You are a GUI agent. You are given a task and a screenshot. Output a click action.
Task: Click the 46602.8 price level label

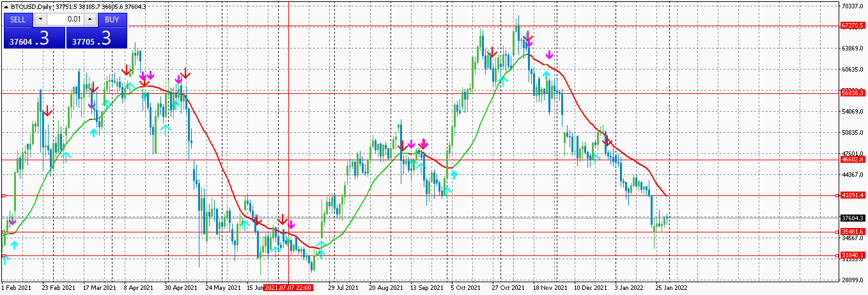853,160
